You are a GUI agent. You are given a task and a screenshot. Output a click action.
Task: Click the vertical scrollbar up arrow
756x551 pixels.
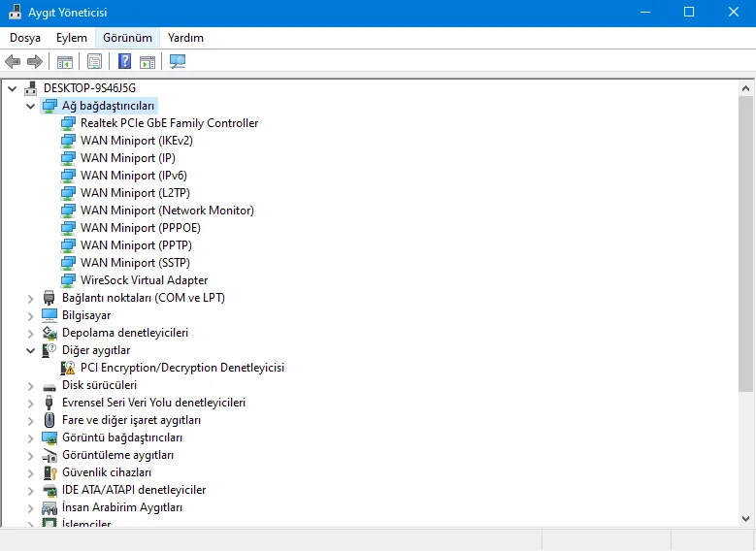745,88
